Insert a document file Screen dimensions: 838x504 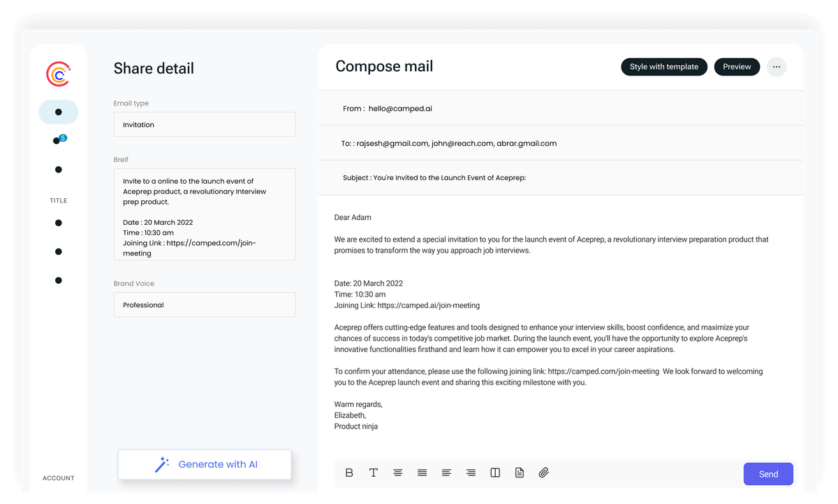(x=520, y=473)
